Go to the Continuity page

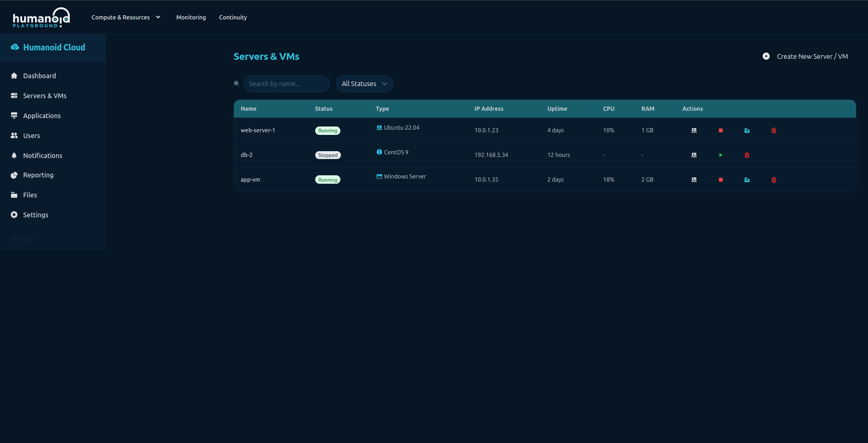coord(233,17)
